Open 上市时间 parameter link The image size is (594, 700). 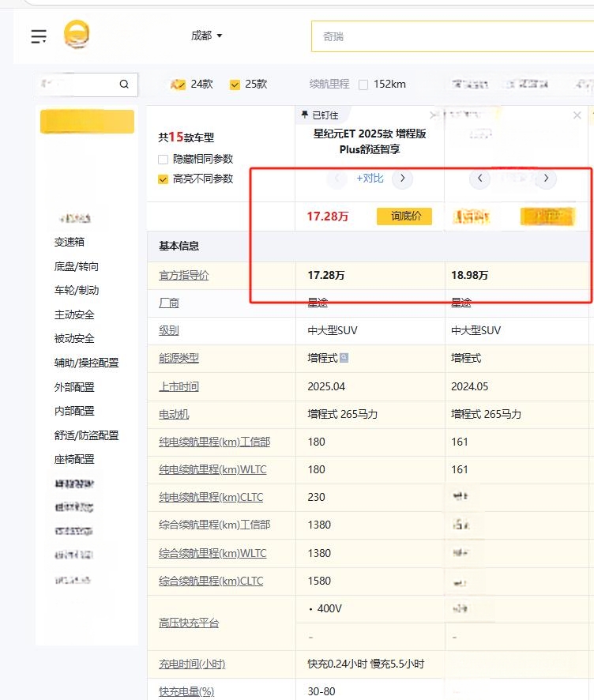(179, 386)
